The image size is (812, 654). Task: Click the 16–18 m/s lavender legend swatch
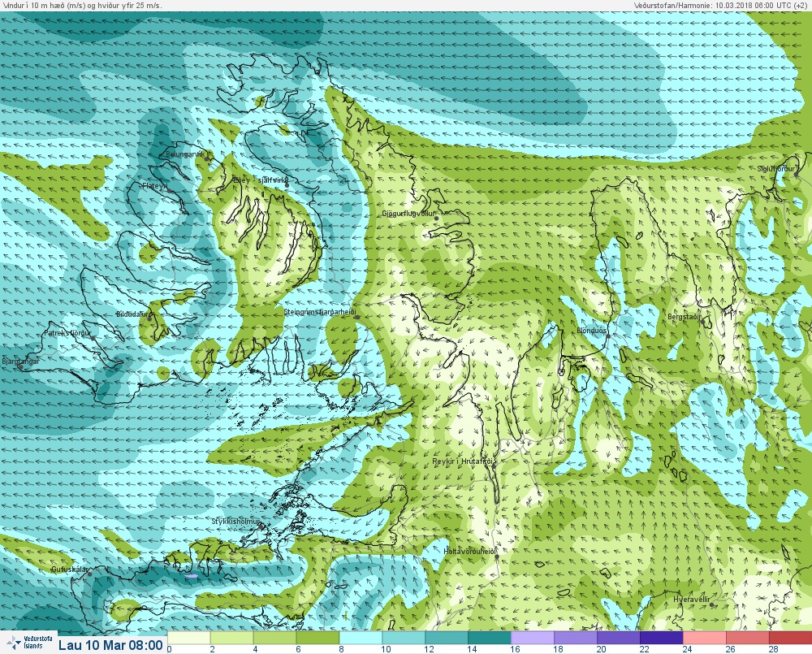point(533,638)
